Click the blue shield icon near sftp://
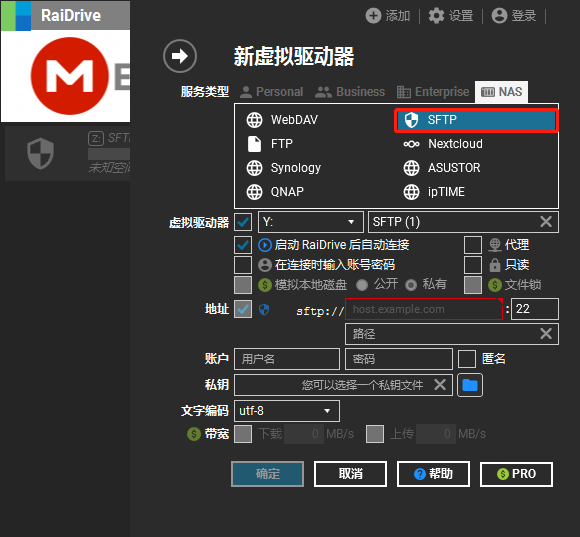The width and height of the screenshot is (580, 537). click(264, 310)
